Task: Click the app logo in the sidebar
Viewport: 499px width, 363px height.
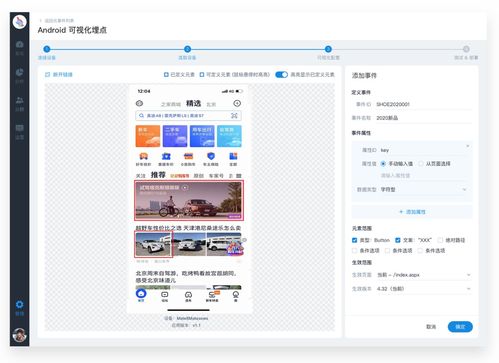Action: pyautogui.click(x=19, y=22)
